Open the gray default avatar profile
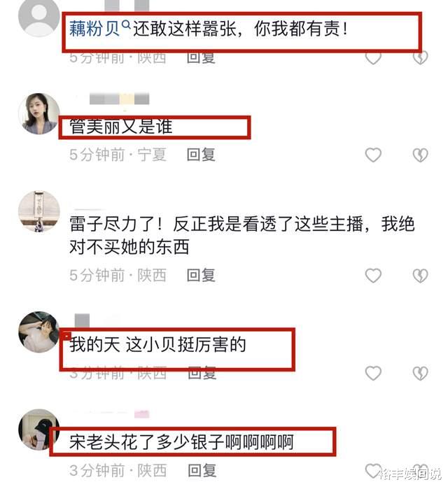 tap(39, 17)
